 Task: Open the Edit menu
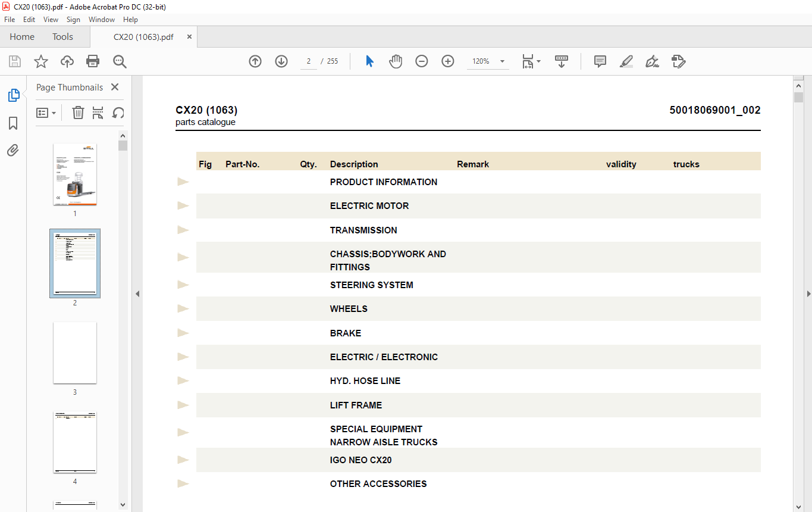pyautogui.click(x=29, y=20)
